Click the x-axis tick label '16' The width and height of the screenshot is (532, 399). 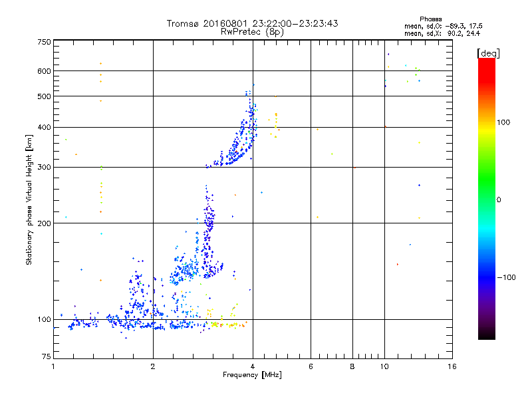tap(452, 366)
